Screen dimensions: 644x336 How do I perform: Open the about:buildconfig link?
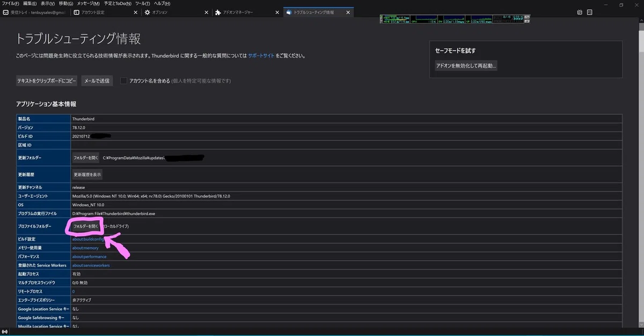pyautogui.click(x=87, y=239)
